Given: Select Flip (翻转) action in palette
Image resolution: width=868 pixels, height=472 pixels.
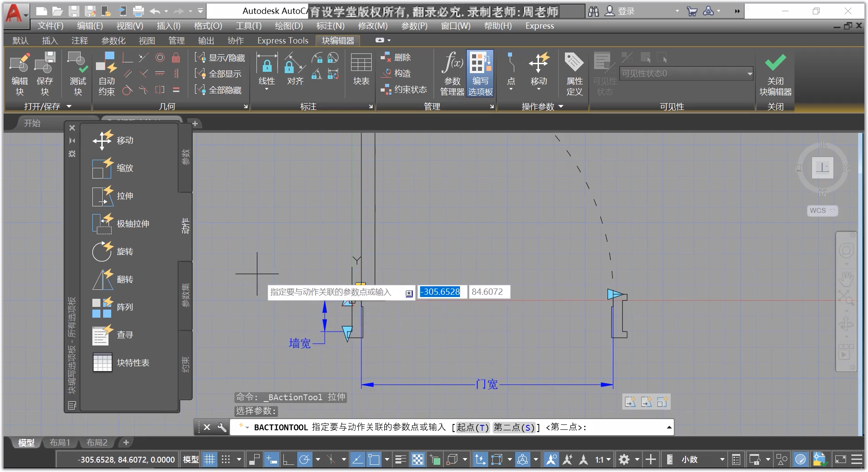Looking at the screenshot, I should (x=113, y=280).
